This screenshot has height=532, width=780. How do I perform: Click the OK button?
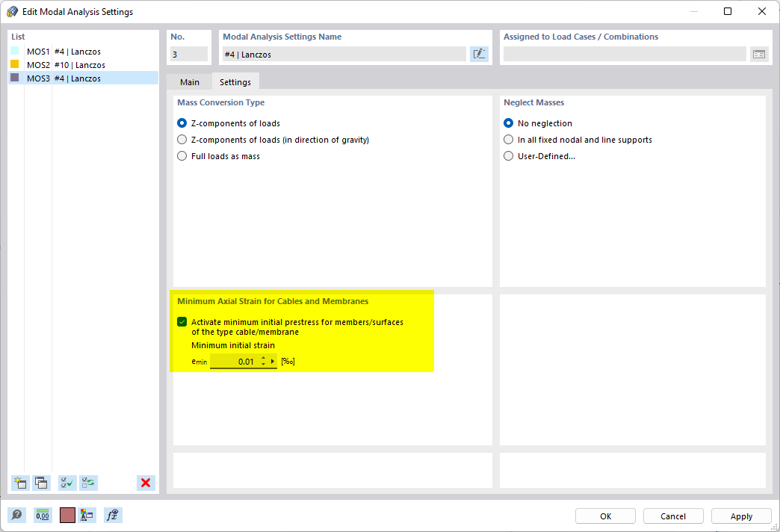click(x=605, y=516)
